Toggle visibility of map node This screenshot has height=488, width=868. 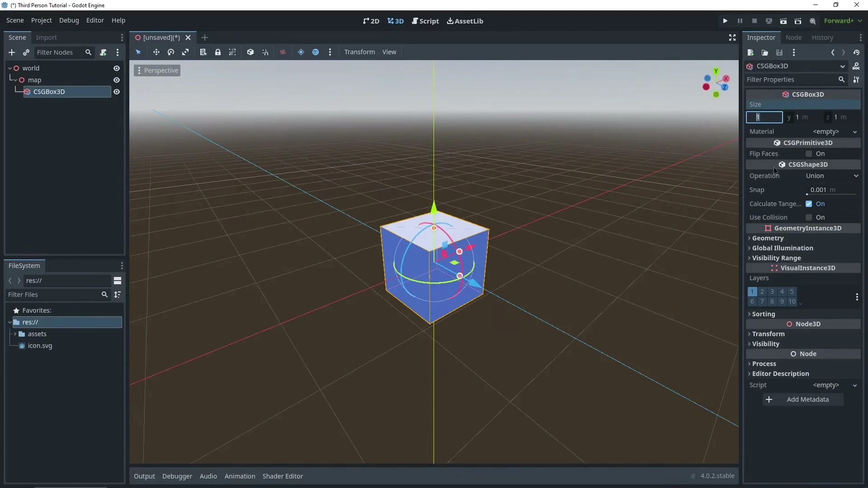117,80
